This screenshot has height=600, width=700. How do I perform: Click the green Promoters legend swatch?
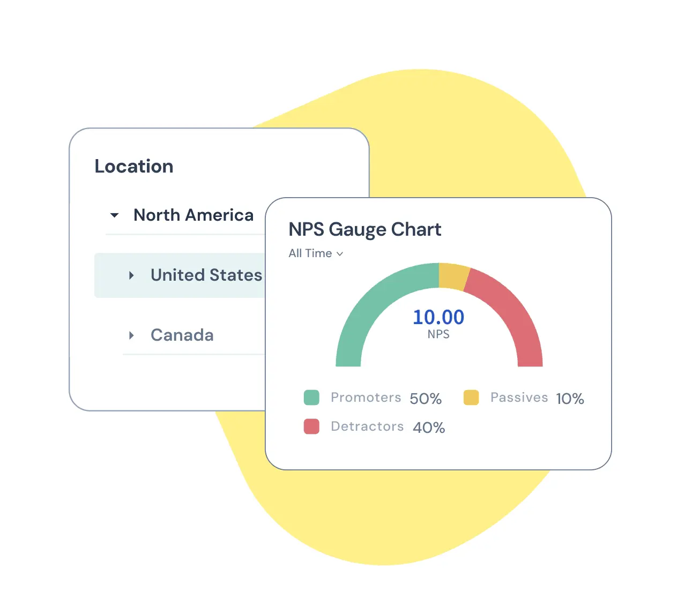[x=311, y=397]
